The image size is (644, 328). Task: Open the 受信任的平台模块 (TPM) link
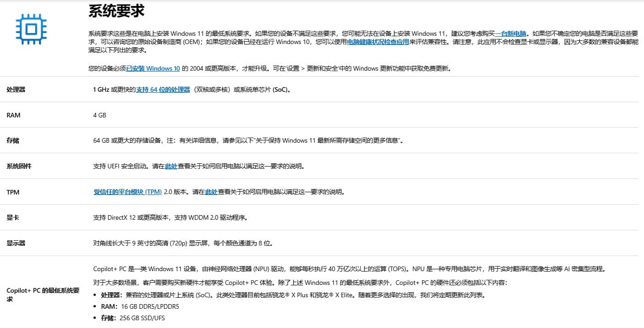tap(127, 192)
